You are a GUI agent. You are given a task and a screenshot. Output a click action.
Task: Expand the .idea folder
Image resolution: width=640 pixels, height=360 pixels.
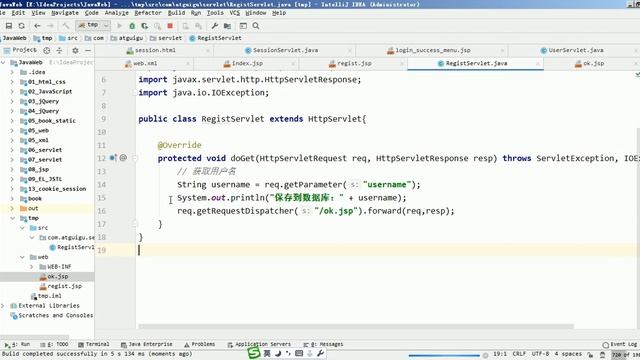click(x=12, y=72)
